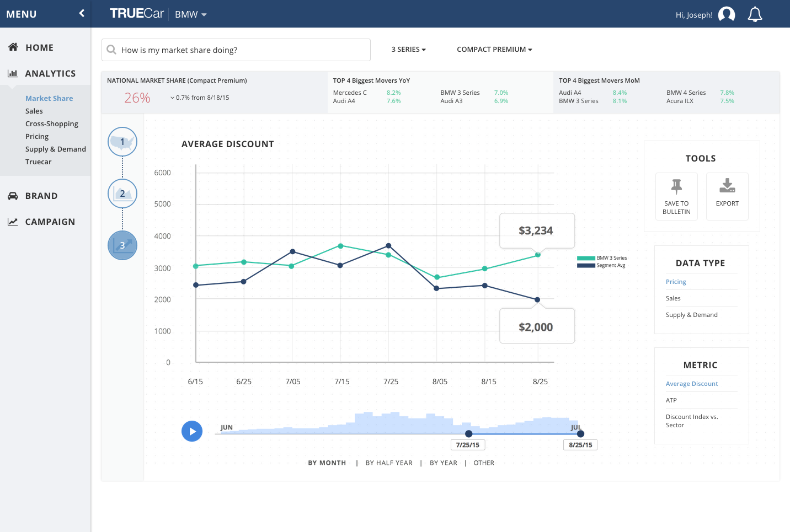The height and width of the screenshot is (532, 790).
Task: Select Supply & Demand data type
Action: 692,315
